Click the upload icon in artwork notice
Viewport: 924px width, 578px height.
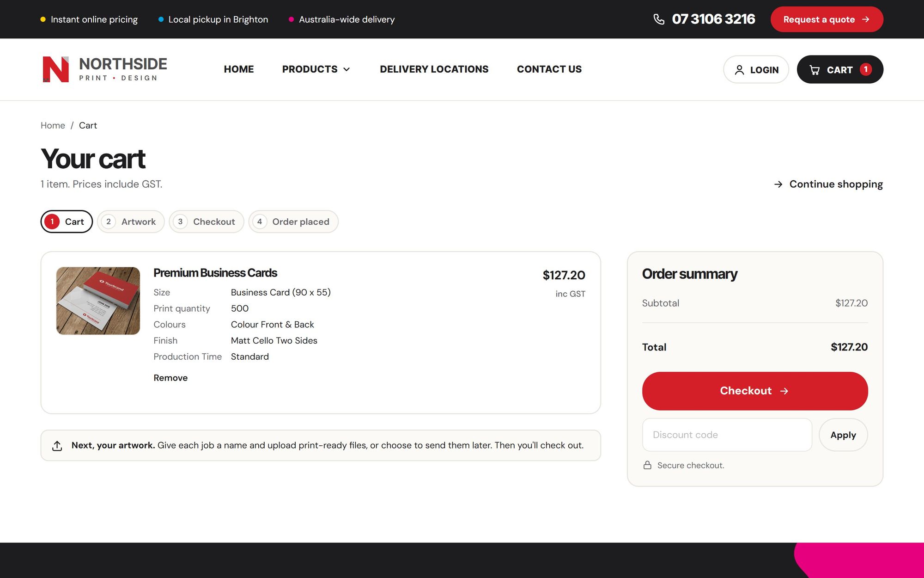tap(57, 446)
